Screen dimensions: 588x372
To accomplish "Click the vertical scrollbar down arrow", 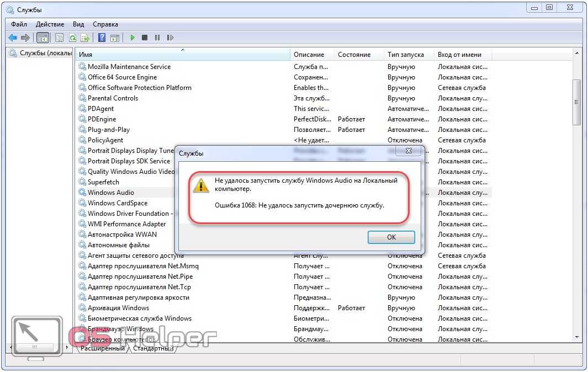I will pos(577,337).
